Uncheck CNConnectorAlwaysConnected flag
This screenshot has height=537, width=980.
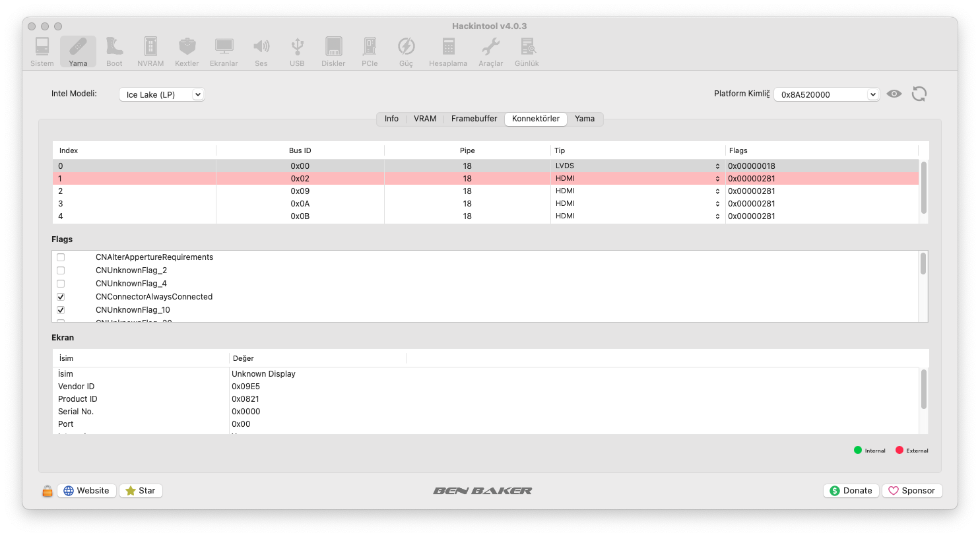pos(61,297)
